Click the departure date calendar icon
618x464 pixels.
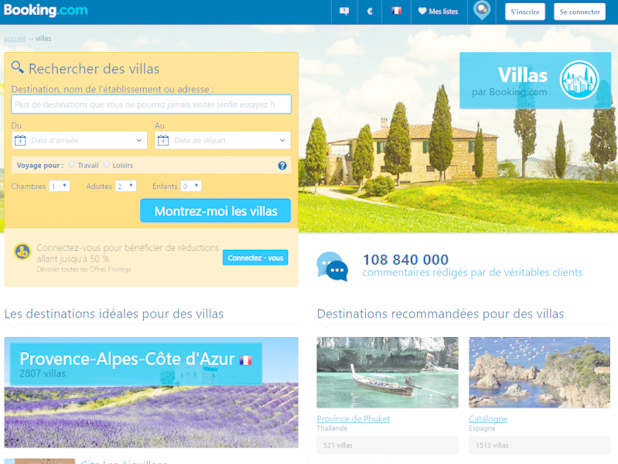(163, 141)
